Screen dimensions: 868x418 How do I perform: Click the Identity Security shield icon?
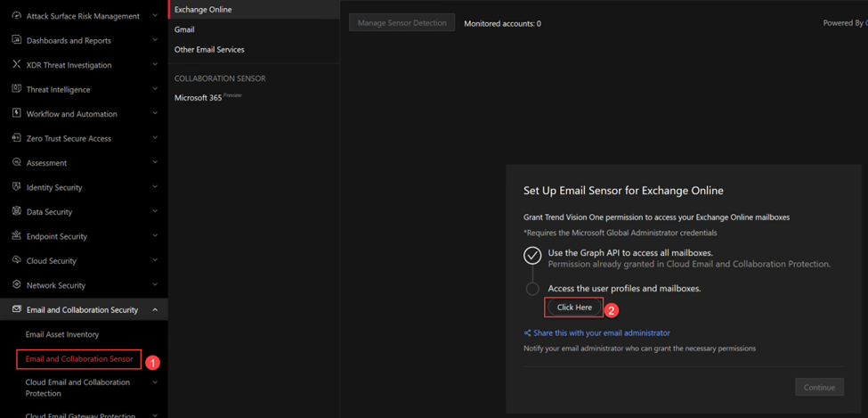tap(16, 187)
